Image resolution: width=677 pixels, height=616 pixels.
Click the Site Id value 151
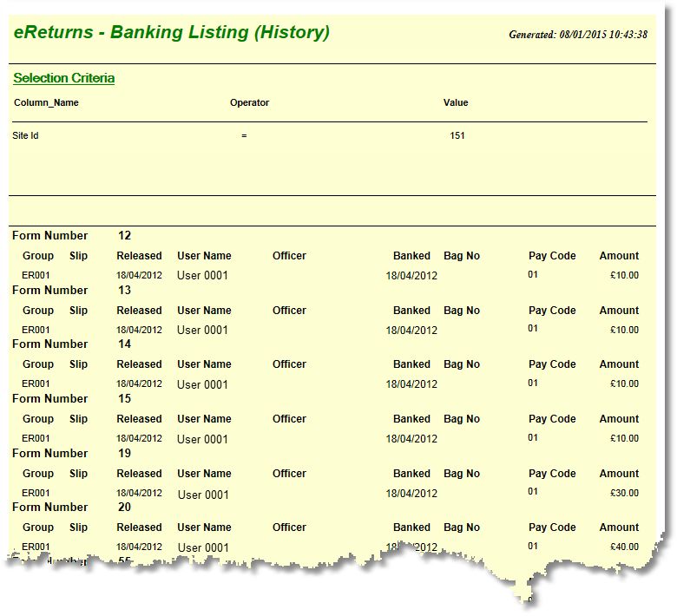[457, 135]
